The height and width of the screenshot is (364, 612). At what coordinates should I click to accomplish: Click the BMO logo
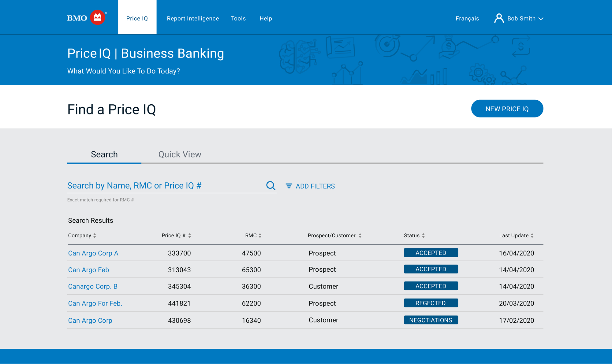pos(86,17)
